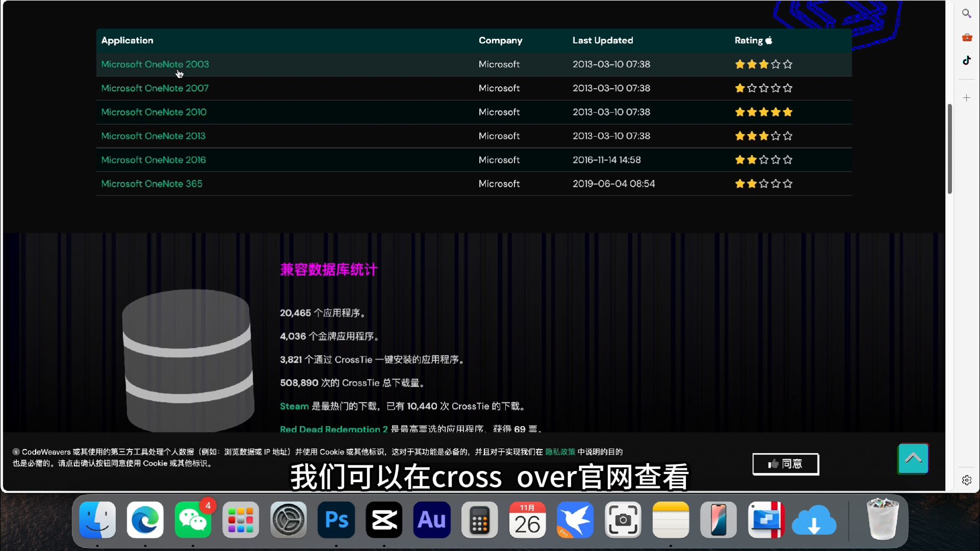Click the 508,890 CrossTie downloads line

click(x=353, y=383)
